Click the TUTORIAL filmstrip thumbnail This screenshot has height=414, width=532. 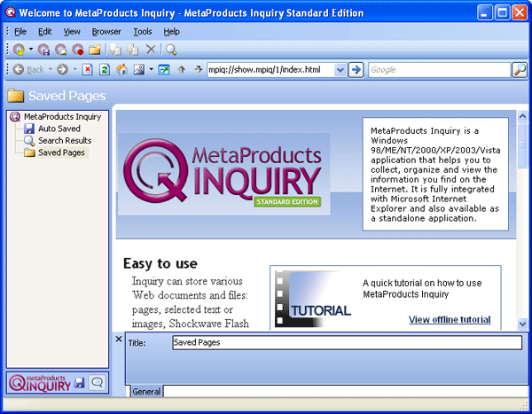(312, 299)
